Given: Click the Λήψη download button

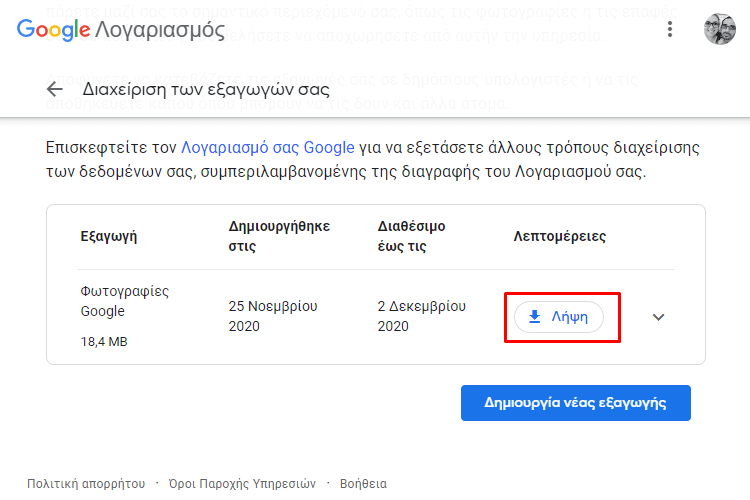Looking at the screenshot, I should (559, 317).
